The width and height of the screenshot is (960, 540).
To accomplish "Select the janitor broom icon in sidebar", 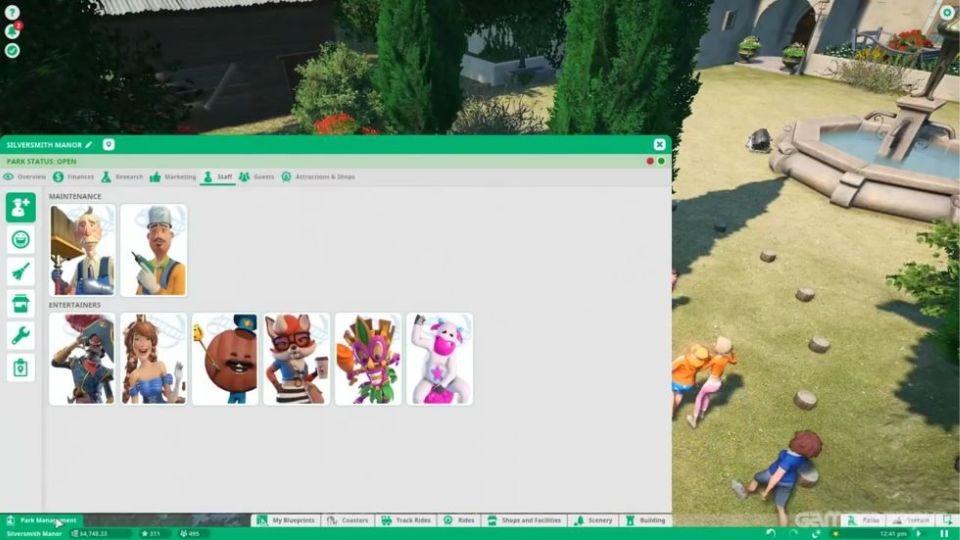I will [x=21, y=271].
